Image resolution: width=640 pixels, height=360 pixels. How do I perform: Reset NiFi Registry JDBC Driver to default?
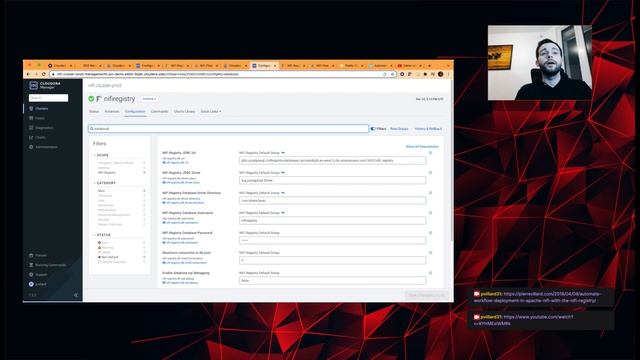click(x=283, y=173)
